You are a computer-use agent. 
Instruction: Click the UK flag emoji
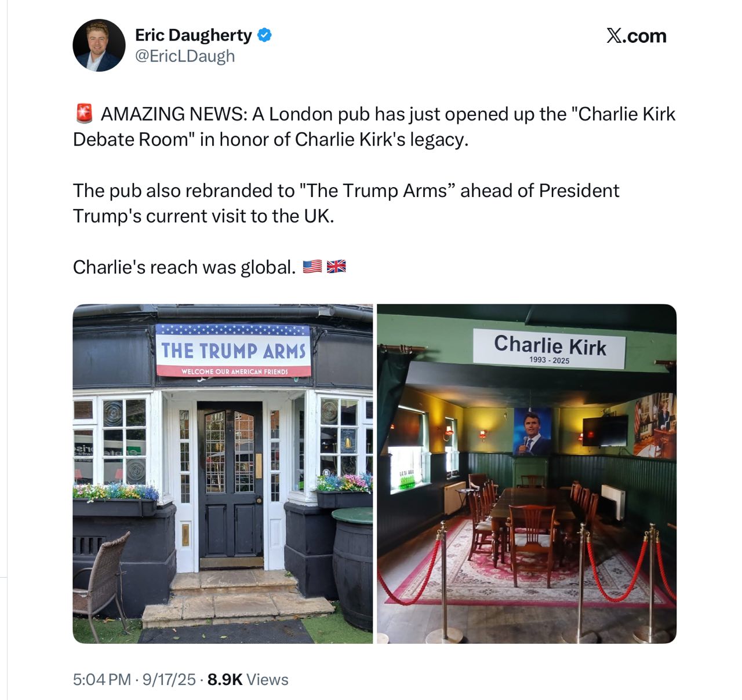pos(336,267)
